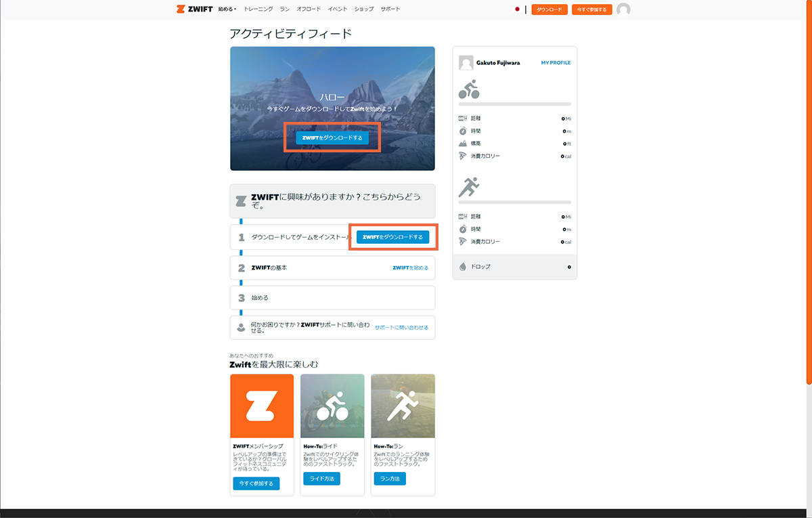The width and height of the screenshot is (812, 518).
Task: Open the How-To ラン runner card image
Action: (403, 406)
